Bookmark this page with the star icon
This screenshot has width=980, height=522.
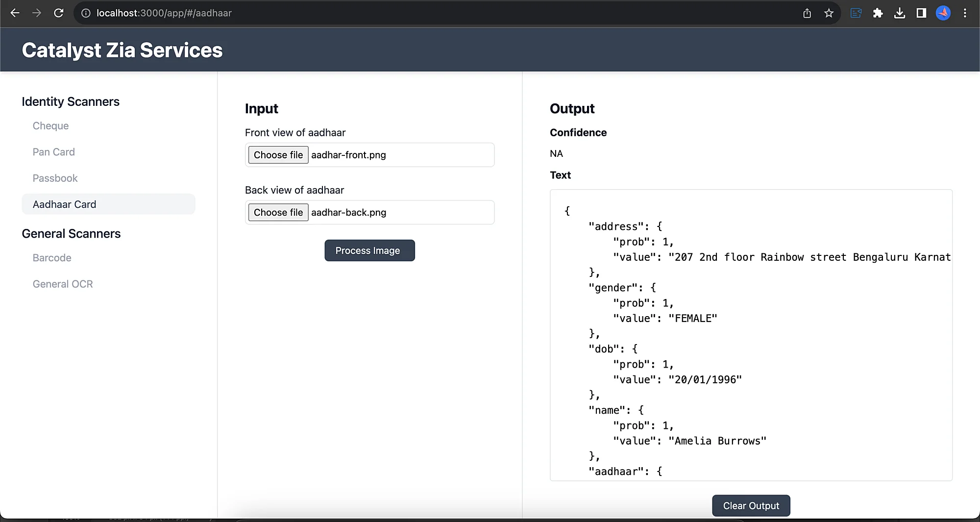click(x=829, y=13)
